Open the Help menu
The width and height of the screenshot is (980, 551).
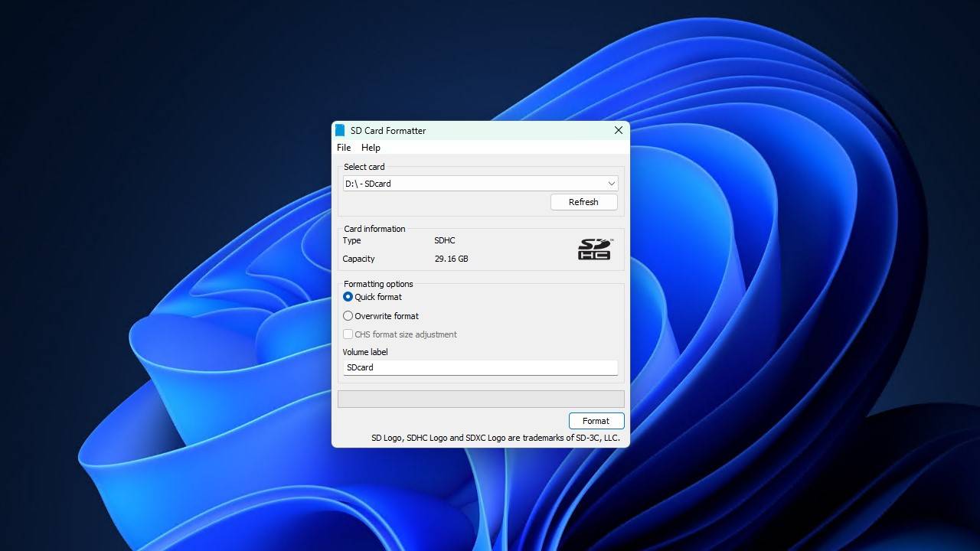[x=371, y=148]
